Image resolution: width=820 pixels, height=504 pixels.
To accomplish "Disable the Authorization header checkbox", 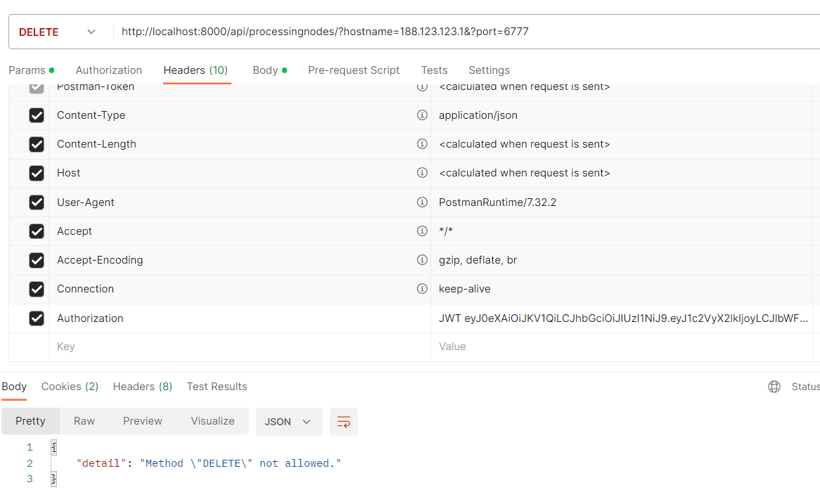I will (37, 318).
